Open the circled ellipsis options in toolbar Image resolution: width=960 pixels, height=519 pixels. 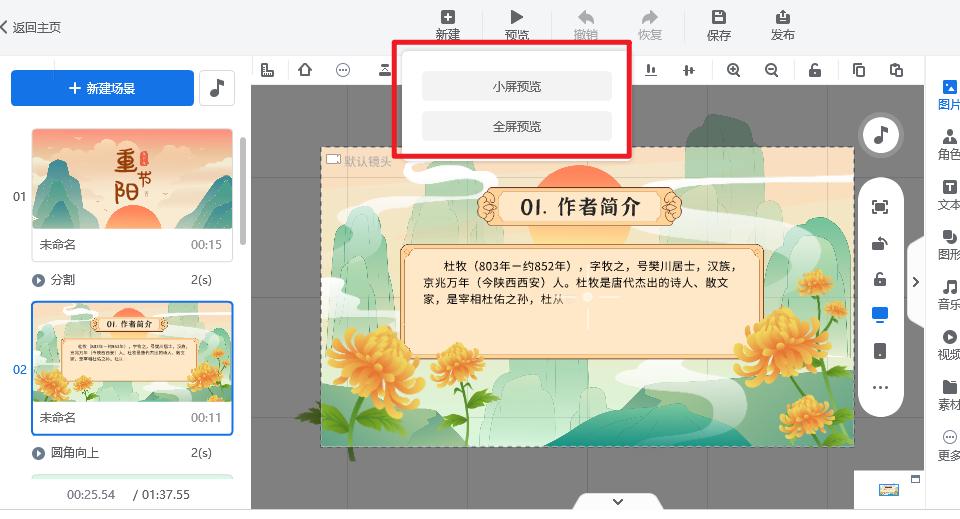coord(343,70)
